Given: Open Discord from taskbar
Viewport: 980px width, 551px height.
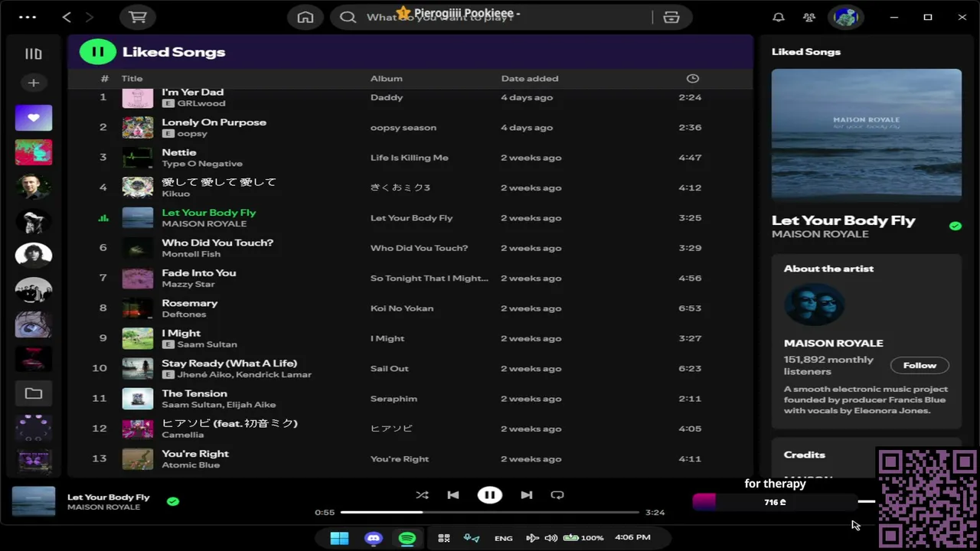Looking at the screenshot, I should pyautogui.click(x=374, y=538).
